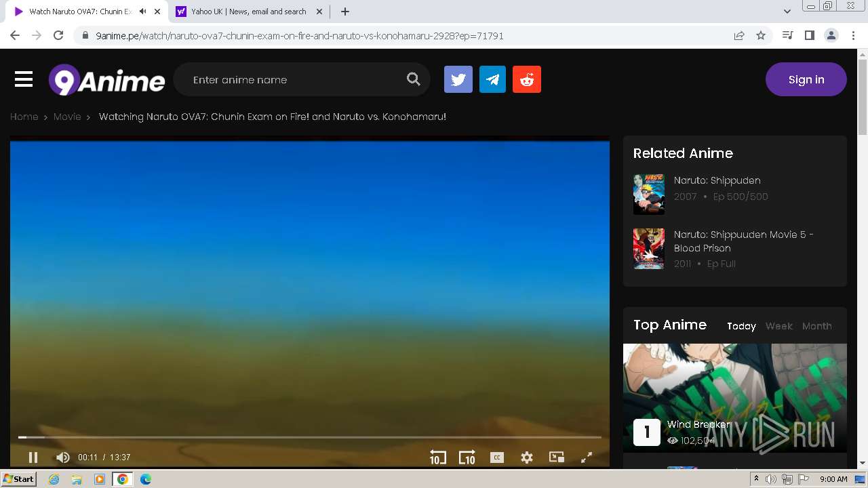Reload the current page
The height and width of the screenshot is (488, 868).
(58, 35)
